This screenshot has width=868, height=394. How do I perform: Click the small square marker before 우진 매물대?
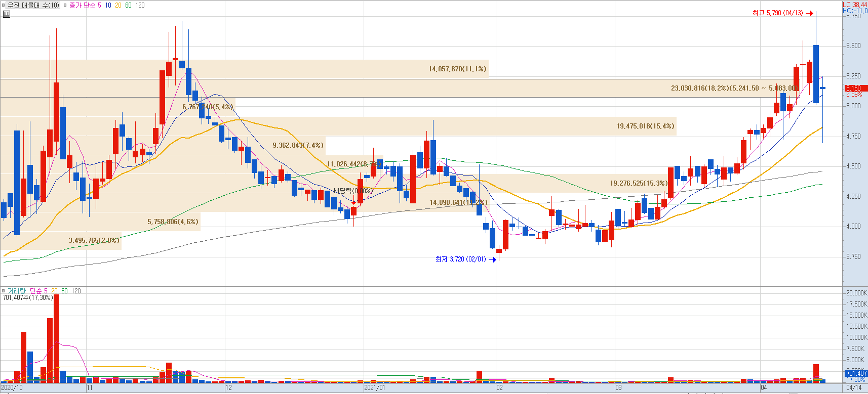[x=3, y=5]
